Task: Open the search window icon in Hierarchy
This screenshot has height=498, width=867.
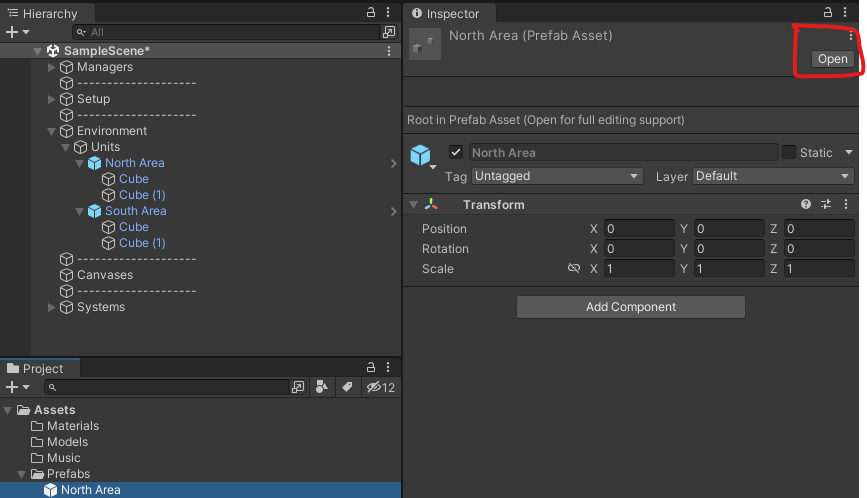Action: point(389,32)
